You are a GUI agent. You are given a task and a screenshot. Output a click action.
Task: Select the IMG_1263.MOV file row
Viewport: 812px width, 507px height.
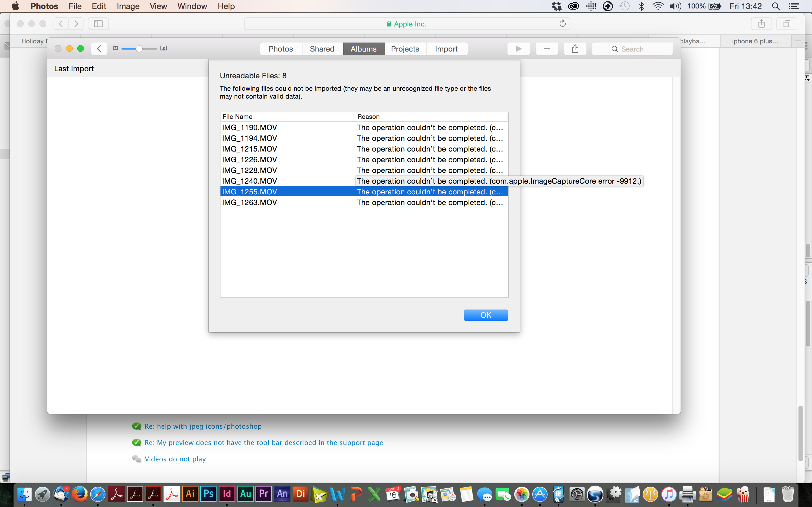pos(249,203)
